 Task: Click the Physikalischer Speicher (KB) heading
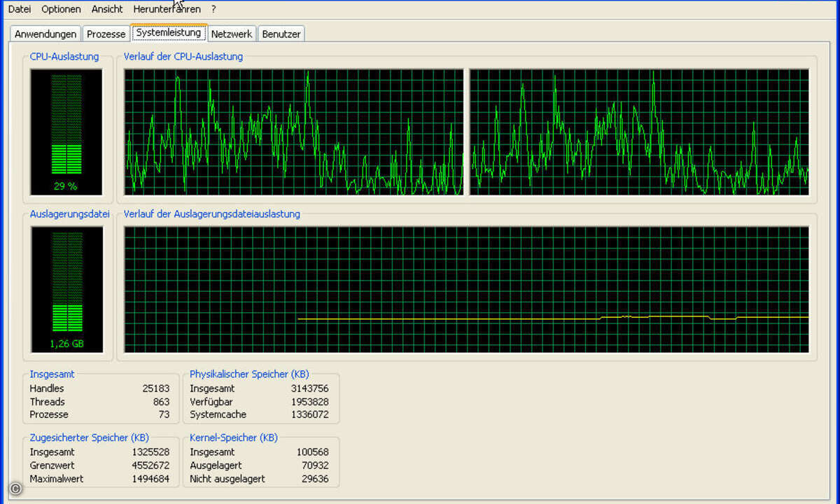(249, 374)
